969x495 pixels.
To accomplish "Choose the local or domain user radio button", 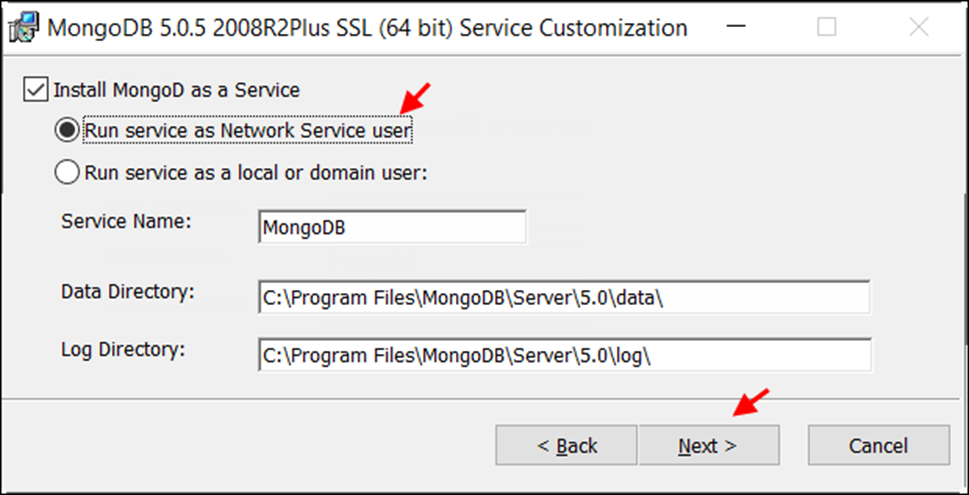I will click(67, 172).
